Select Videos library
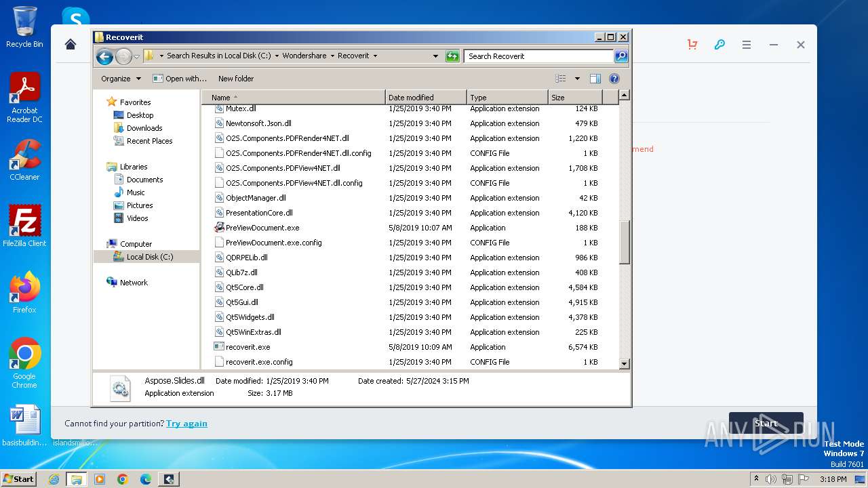Viewport: 868px width, 488px height. (137, 218)
